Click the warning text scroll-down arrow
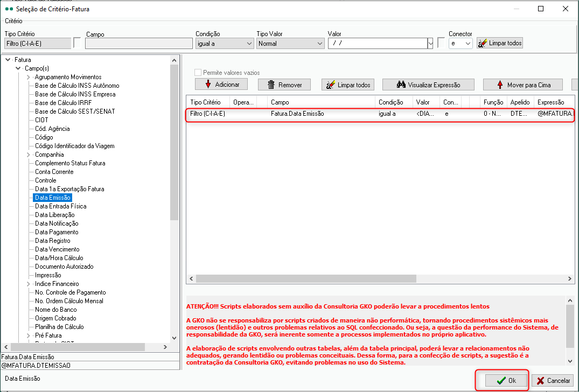The width and height of the screenshot is (579, 392). click(570, 361)
